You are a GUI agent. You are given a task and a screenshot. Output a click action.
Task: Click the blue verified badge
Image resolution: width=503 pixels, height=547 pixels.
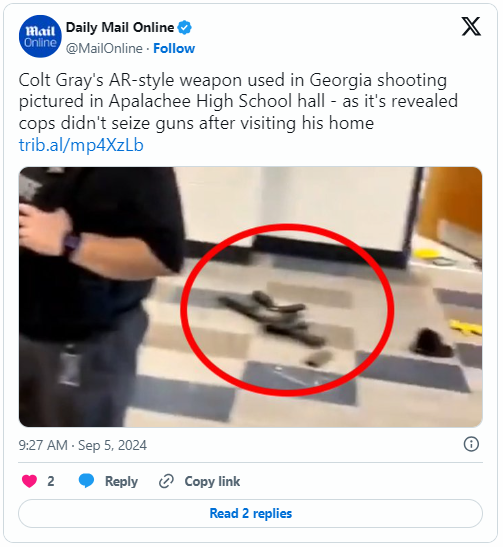pyautogui.click(x=185, y=28)
